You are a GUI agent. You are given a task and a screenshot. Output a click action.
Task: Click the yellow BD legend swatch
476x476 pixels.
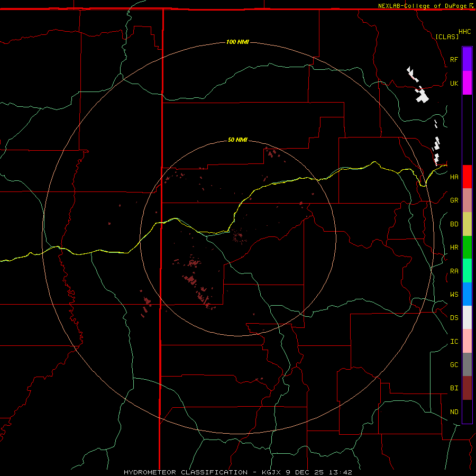(467, 224)
